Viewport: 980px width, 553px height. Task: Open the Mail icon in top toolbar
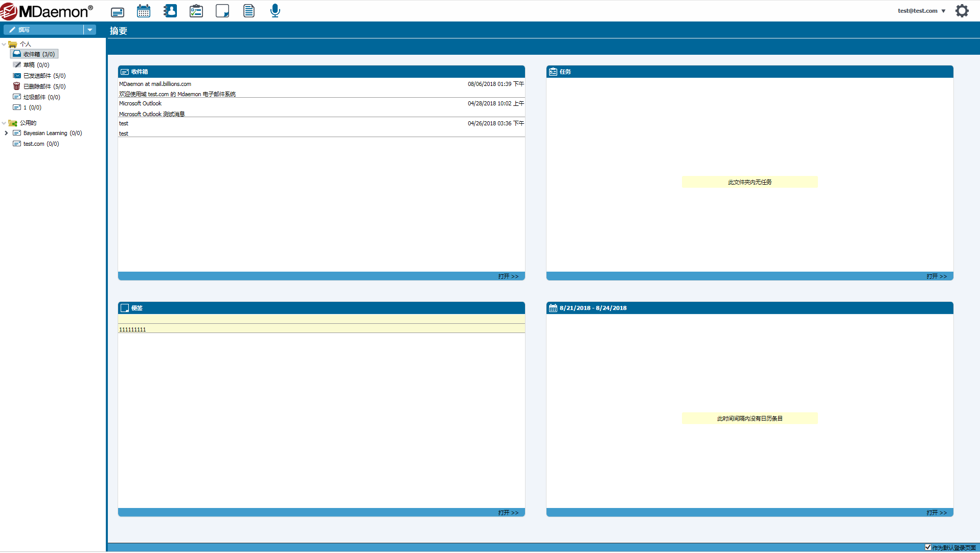(x=118, y=11)
